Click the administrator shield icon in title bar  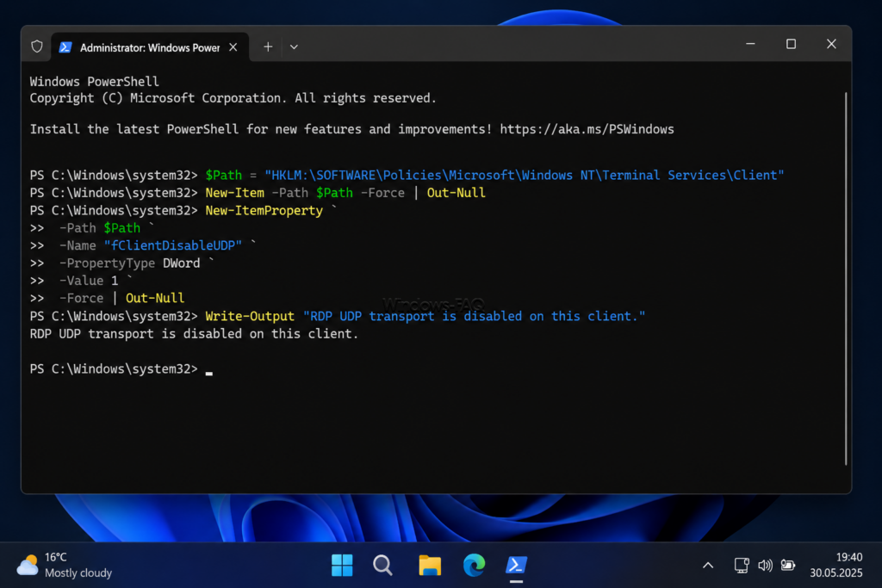37,46
